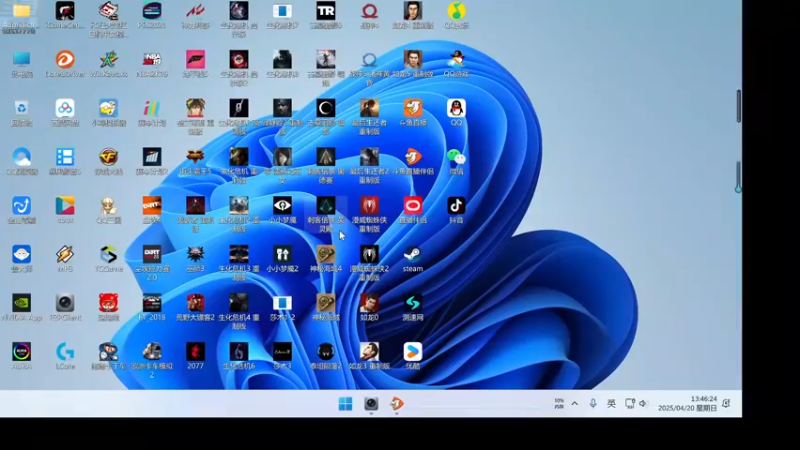Image resolution: width=800 pixels, height=450 pixels.
Task: Open the volume speaker tray icon
Action: (x=643, y=404)
